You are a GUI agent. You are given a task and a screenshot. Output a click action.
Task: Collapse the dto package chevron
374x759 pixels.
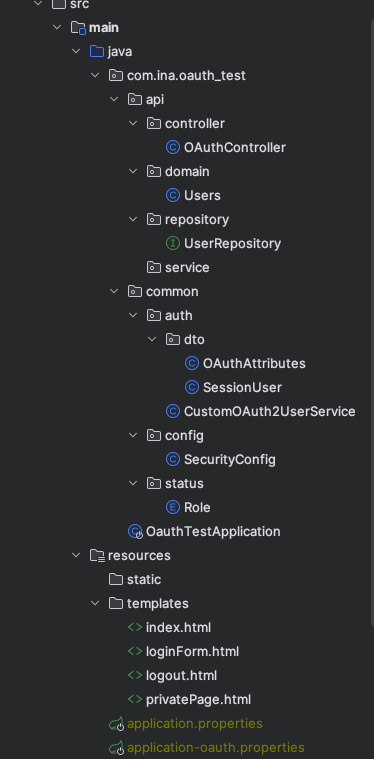[x=152, y=339]
